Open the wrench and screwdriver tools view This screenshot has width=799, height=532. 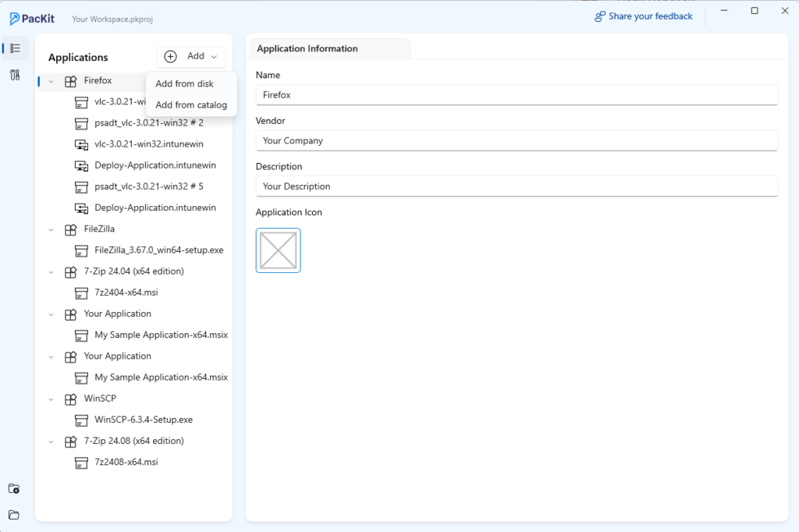click(x=15, y=76)
